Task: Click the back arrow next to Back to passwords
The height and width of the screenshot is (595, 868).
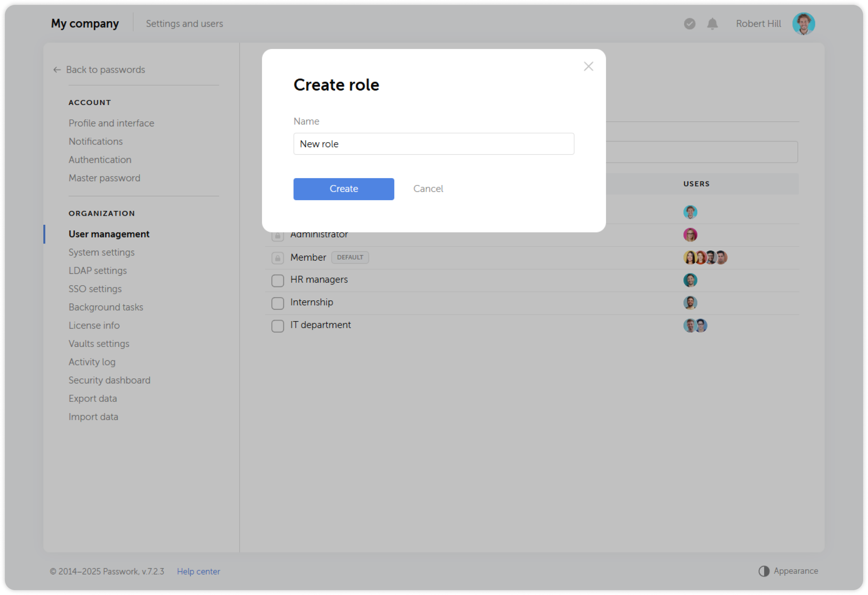Action: pyautogui.click(x=56, y=69)
